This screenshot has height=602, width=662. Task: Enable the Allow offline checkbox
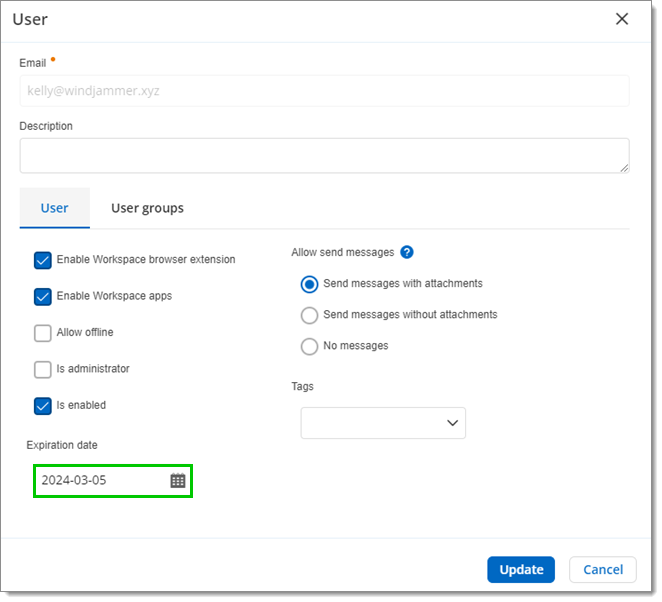(43, 333)
